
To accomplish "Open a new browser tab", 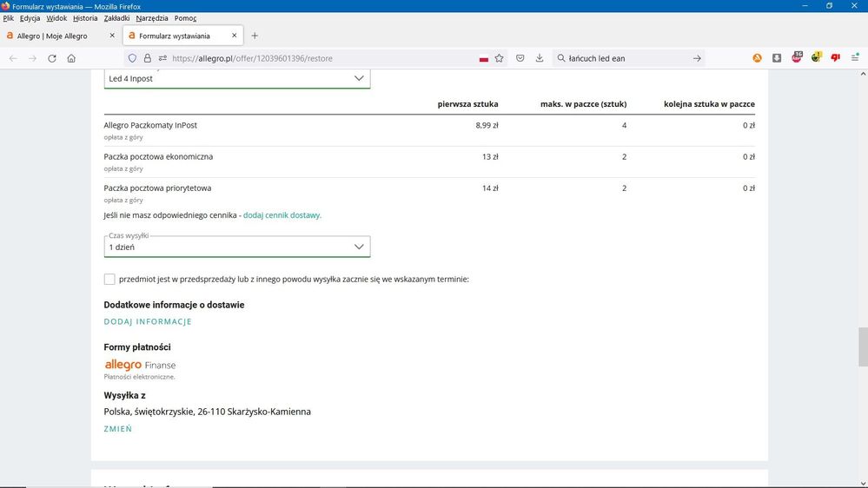I will (x=255, y=36).
